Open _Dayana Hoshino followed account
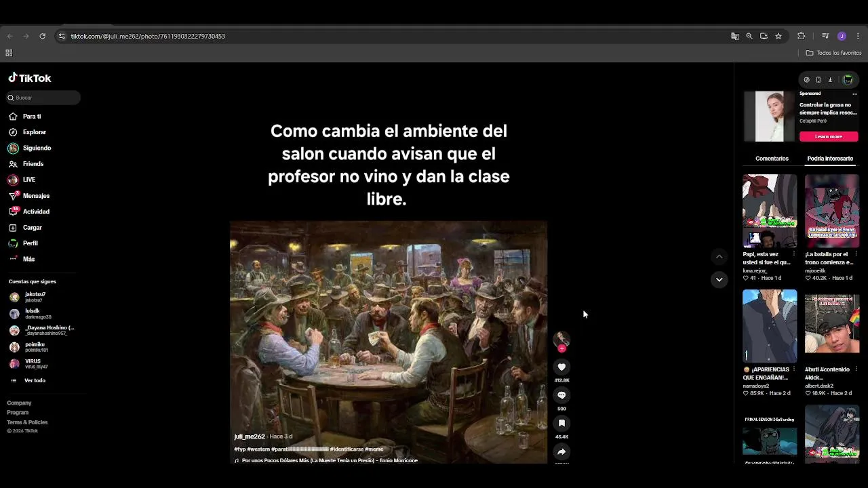 pyautogui.click(x=41, y=331)
